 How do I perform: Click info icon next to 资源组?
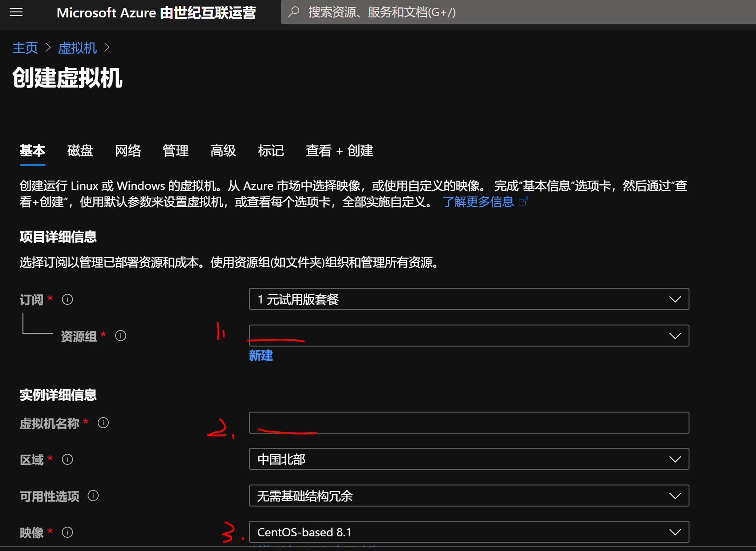coord(121,336)
